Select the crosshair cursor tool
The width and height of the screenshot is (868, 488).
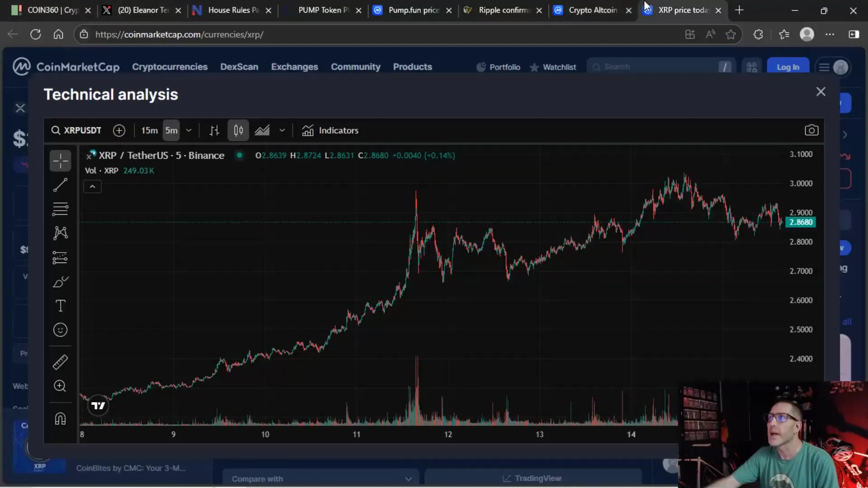(60, 161)
